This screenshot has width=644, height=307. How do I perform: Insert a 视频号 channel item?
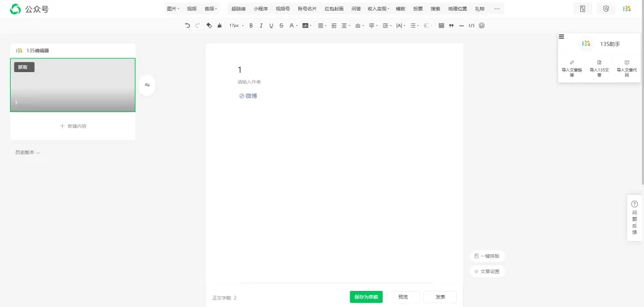(x=283, y=8)
